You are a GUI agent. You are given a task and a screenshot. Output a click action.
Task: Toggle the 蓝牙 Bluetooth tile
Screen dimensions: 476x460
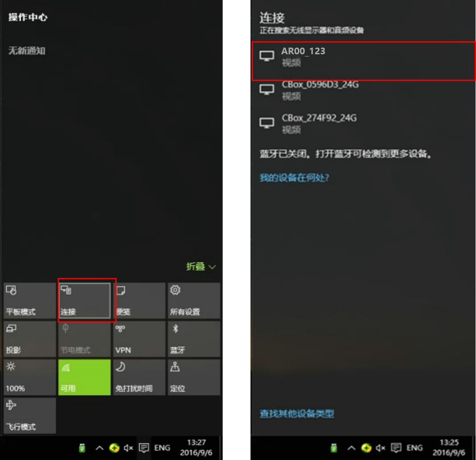pos(194,339)
